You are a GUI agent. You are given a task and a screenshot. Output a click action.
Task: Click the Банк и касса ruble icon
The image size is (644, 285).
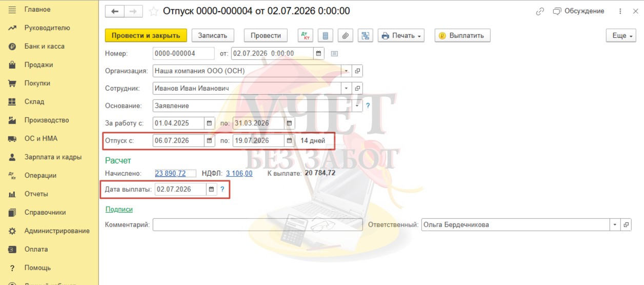(12, 47)
